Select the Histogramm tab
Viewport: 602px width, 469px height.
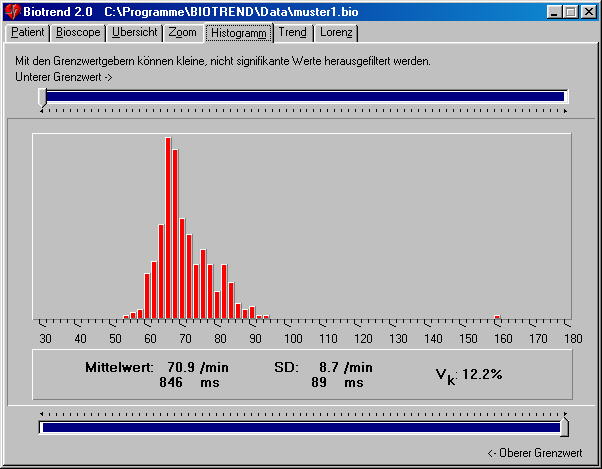pyautogui.click(x=239, y=32)
